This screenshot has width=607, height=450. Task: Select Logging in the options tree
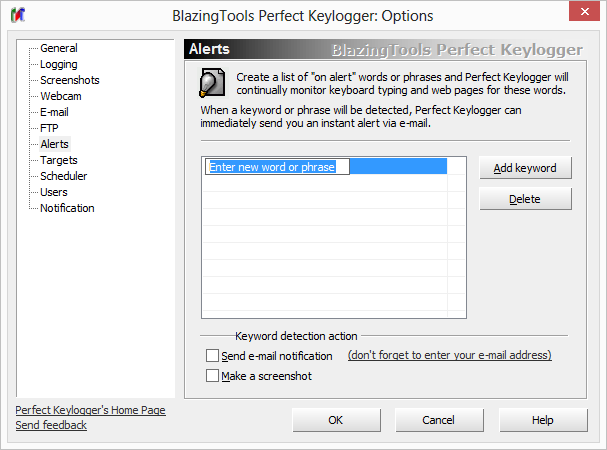point(58,64)
